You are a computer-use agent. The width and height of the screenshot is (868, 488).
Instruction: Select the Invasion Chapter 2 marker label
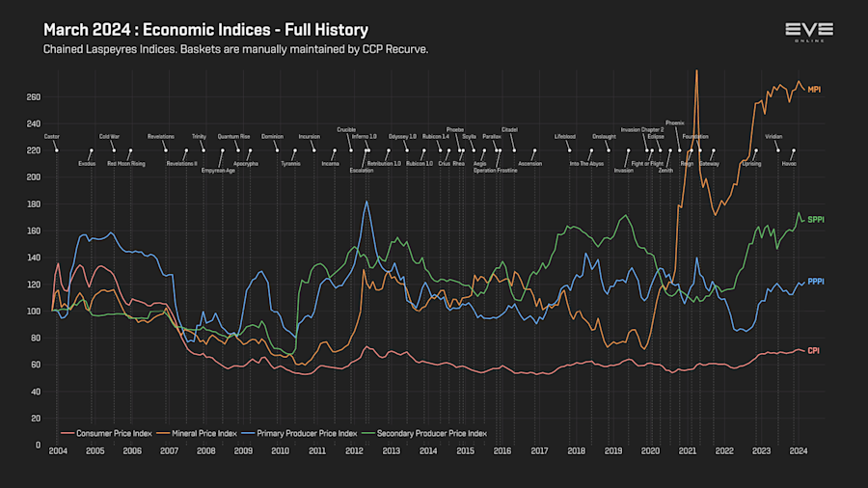tap(641, 130)
